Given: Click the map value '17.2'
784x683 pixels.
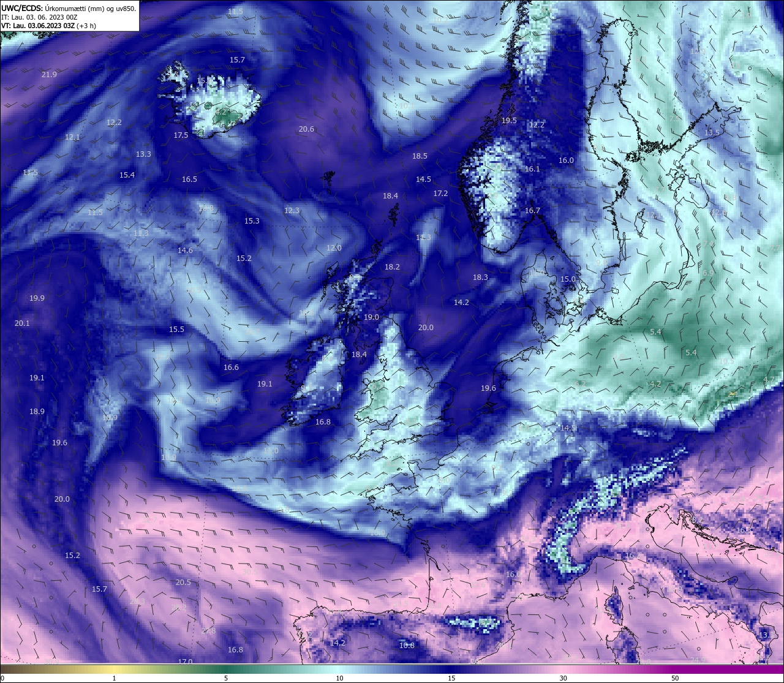Looking at the screenshot, I should pos(440,193).
